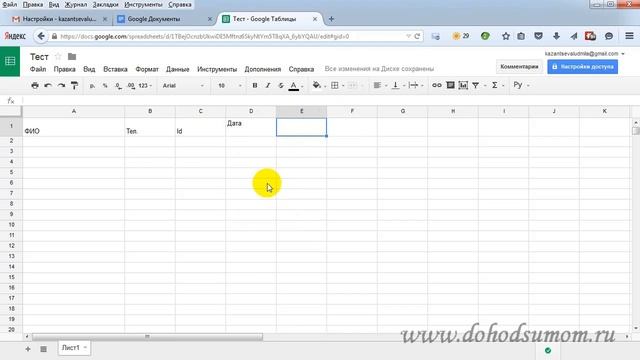This screenshot has height=360, width=640.
Task: Click the Настройки доступа button
Action: (582, 67)
